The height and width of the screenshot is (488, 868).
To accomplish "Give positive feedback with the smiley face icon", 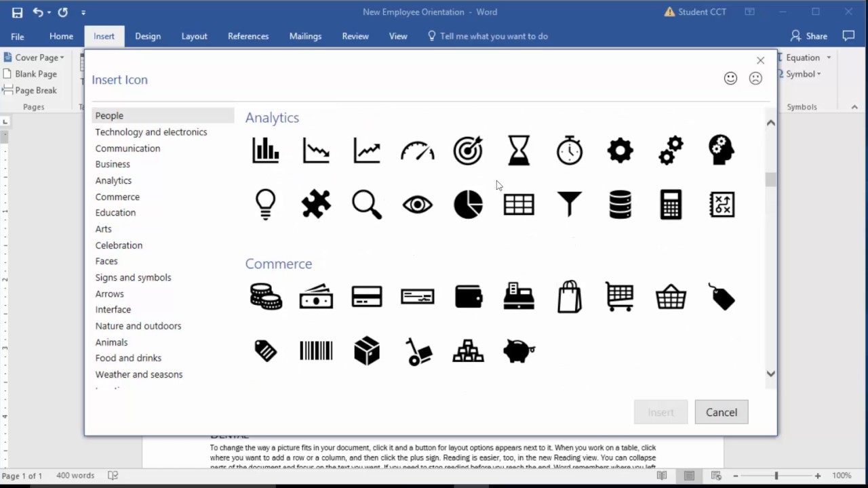I will [x=730, y=78].
